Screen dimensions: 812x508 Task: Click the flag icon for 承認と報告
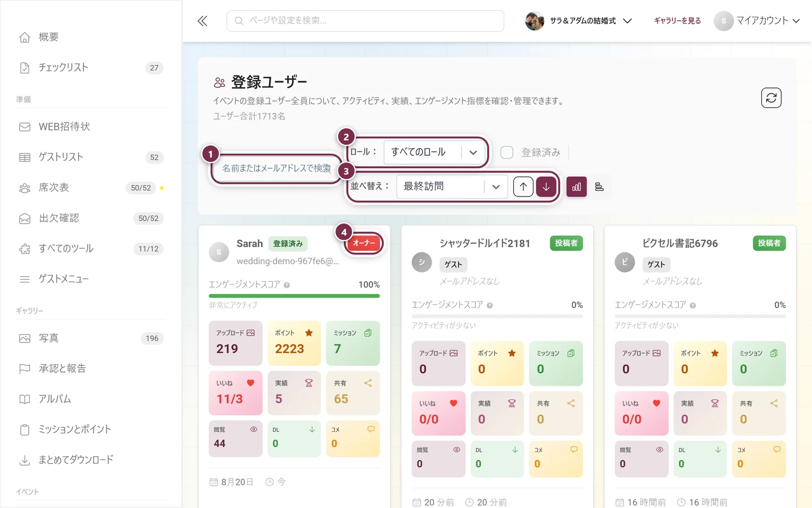tap(25, 369)
